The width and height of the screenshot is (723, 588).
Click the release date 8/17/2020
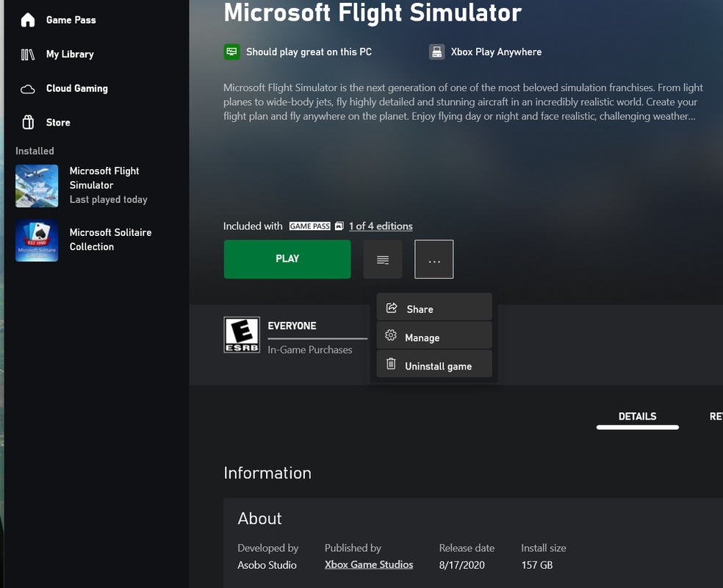tap(461, 565)
